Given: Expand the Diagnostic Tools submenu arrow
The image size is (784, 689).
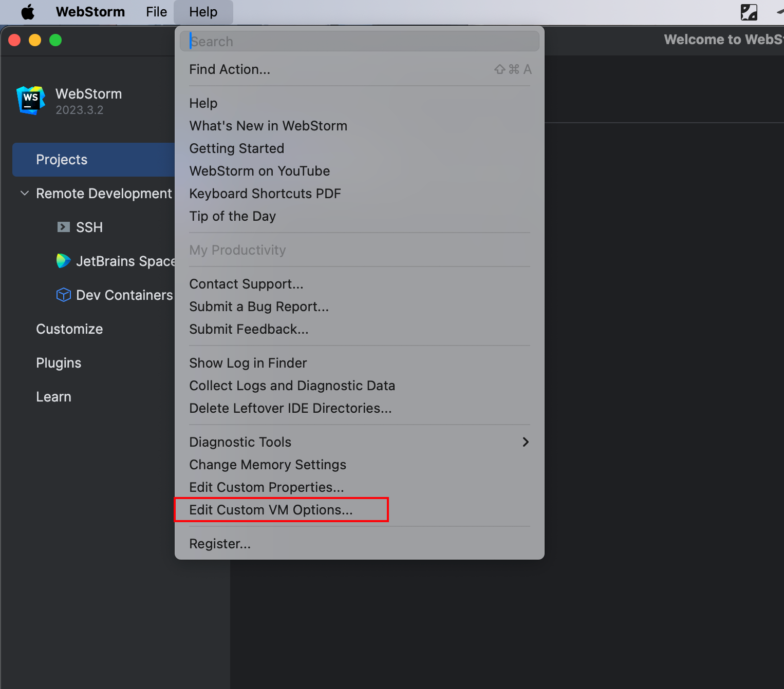Looking at the screenshot, I should point(525,442).
